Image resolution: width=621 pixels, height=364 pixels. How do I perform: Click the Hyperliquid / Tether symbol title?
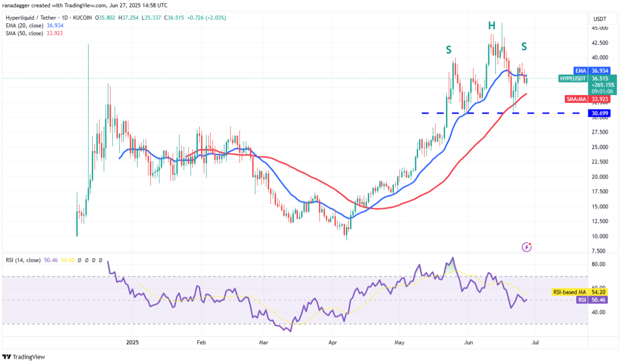(27, 18)
